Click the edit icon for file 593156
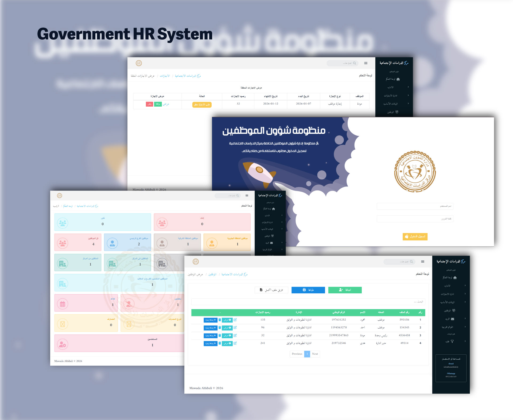 click(235, 320)
